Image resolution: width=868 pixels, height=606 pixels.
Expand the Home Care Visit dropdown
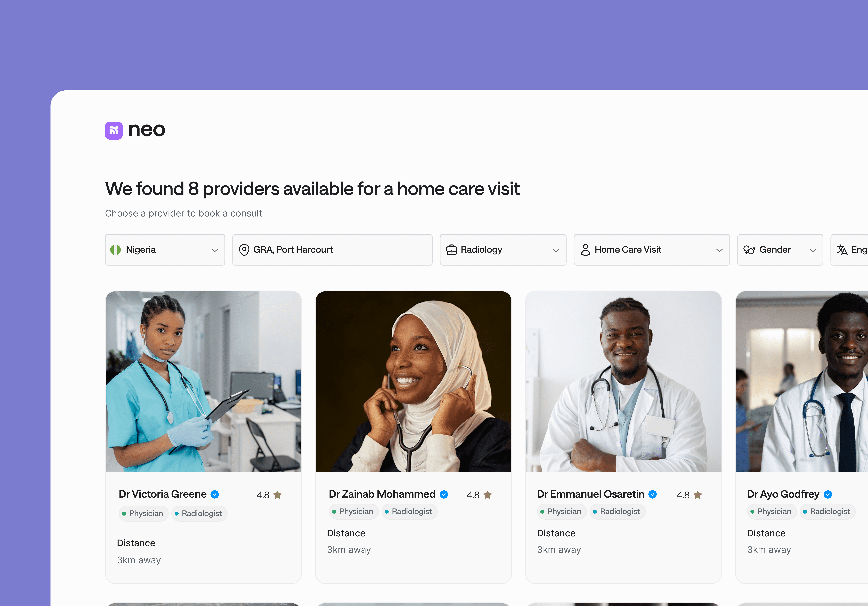[651, 250]
